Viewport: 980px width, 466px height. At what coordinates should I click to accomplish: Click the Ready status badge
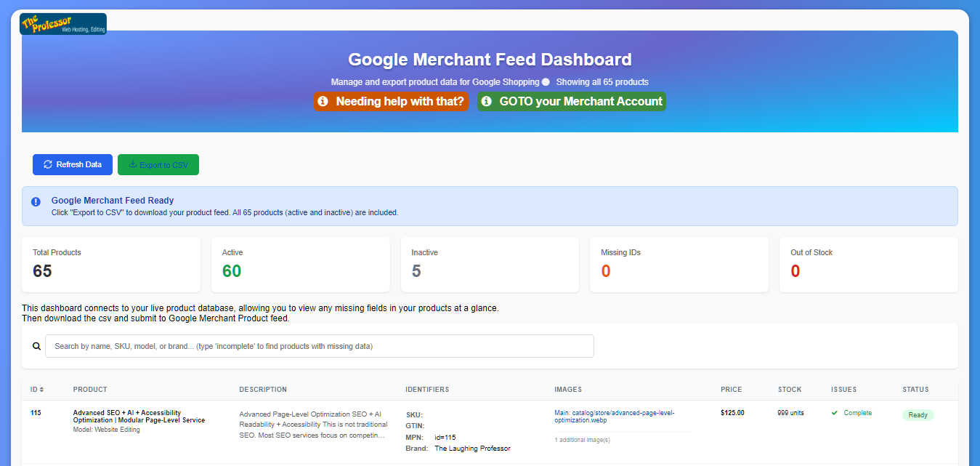[x=918, y=414]
